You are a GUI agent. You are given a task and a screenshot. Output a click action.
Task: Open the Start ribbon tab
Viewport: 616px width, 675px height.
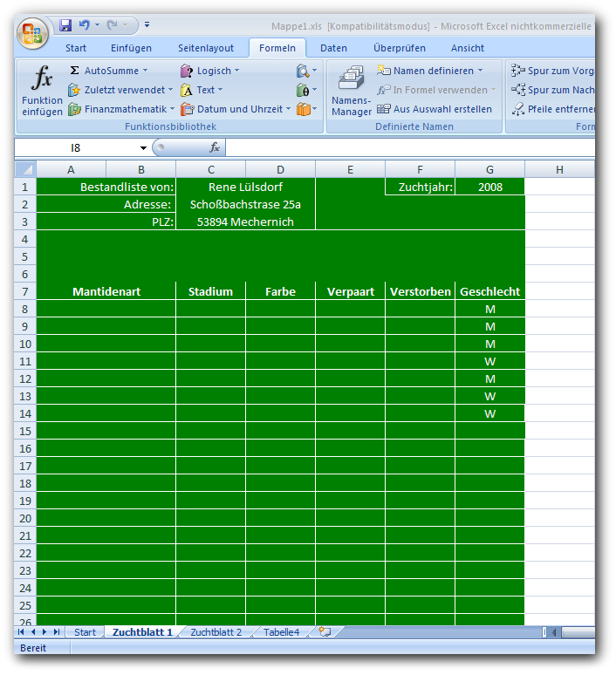click(76, 48)
